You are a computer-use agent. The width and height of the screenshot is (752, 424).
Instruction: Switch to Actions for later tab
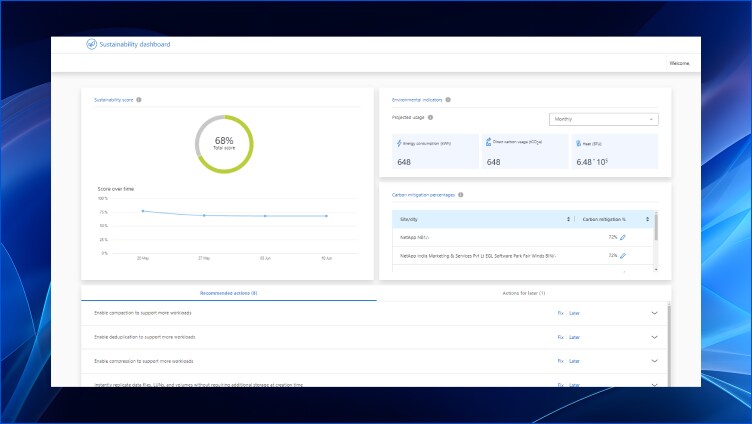(523, 293)
